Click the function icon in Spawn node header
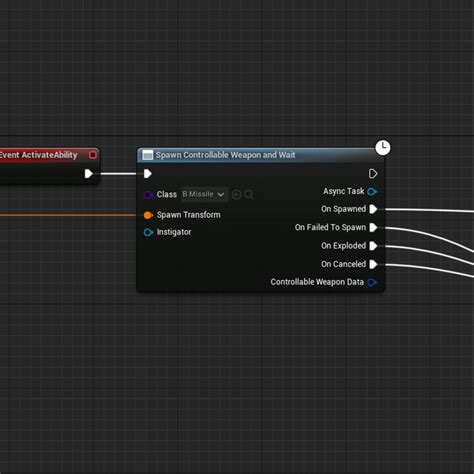Image resolution: width=474 pixels, height=474 pixels. tap(147, 155)
